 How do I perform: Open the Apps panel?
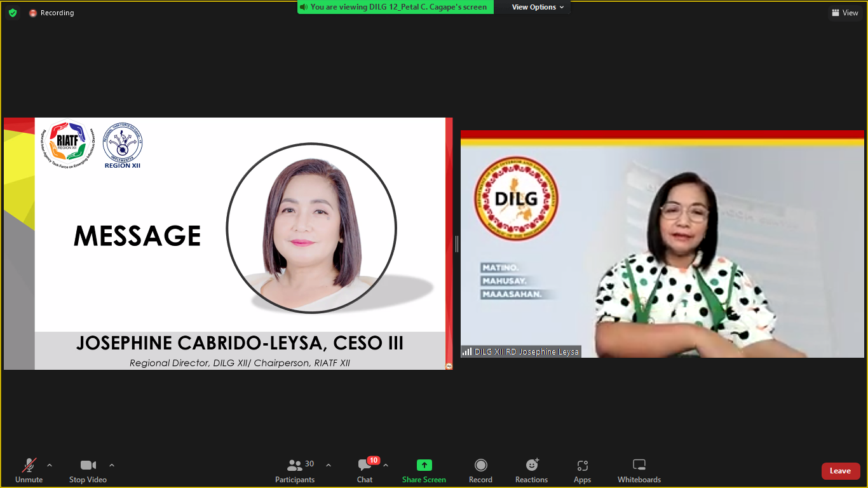[582, 471]
